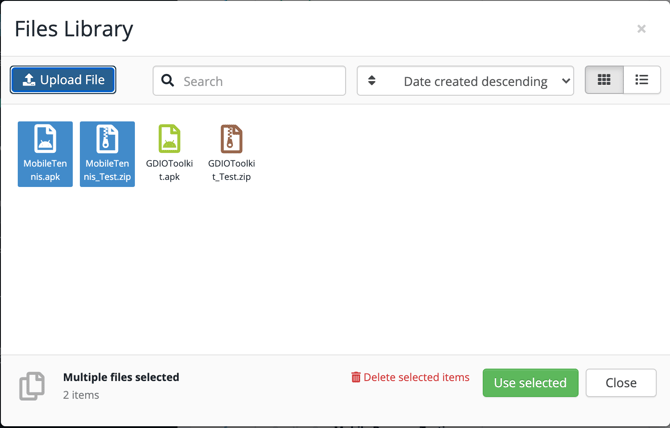Click the GDIOToolkit_Test.zip file name
Screen dimensions: 670x428
(x=232, y=170)
